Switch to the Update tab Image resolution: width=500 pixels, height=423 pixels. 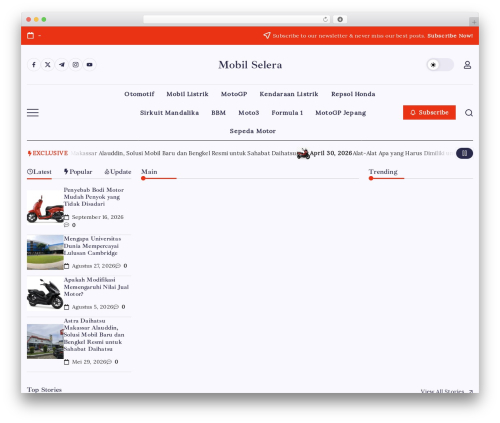[118, 172]
